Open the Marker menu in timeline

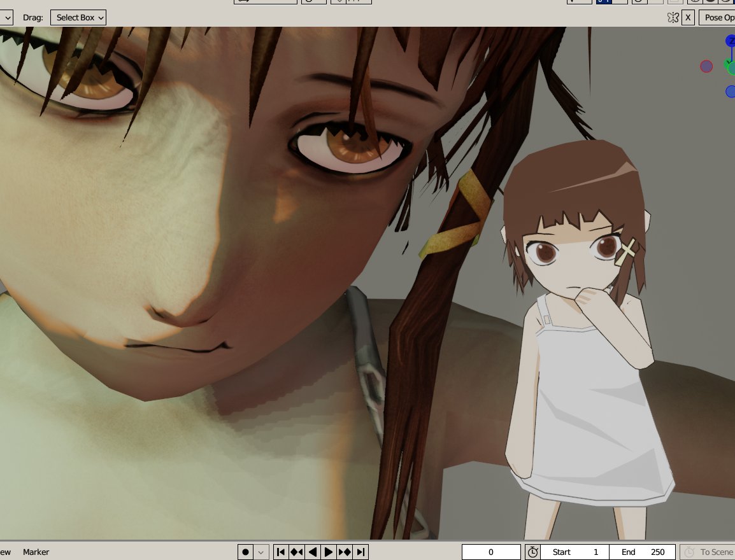[36, 552]
